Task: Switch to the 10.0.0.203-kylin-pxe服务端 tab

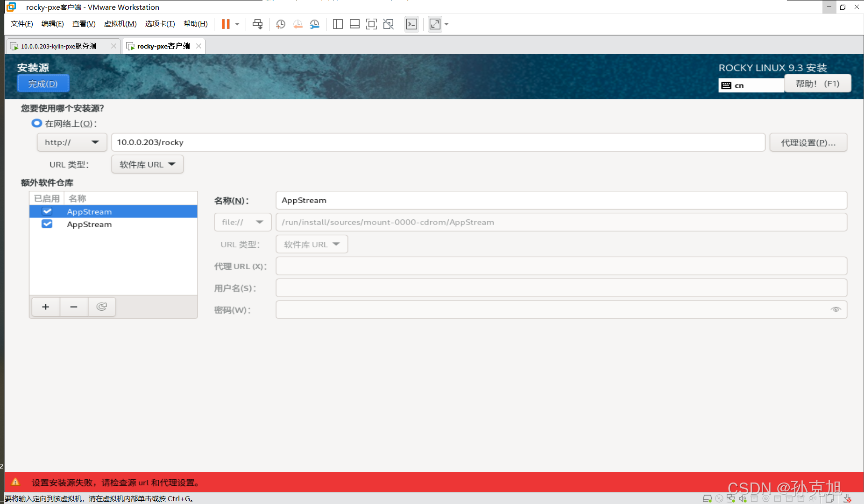Action: (x=58, y=46)
